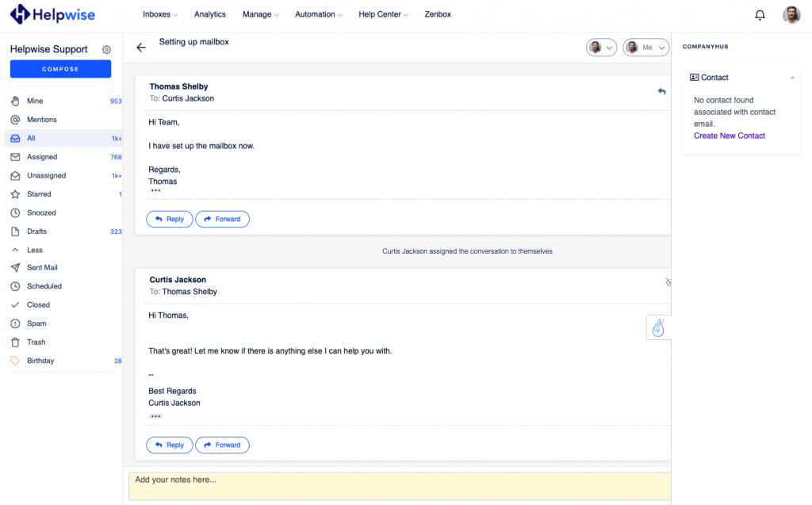This screenshot has width=812, height=505.
Task: Collapse the Contact panel in CompanyHub
Action: click(792, 78)
